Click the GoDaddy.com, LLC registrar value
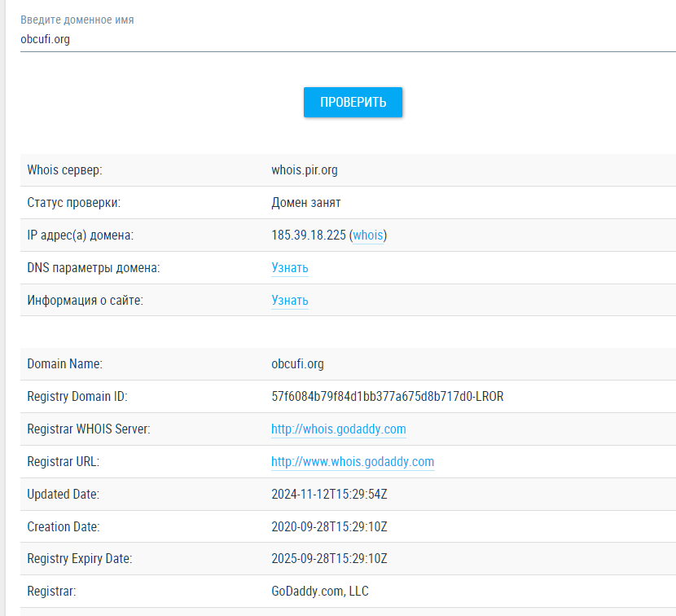This screenshot has width=676, height=616. click(319, 591)
